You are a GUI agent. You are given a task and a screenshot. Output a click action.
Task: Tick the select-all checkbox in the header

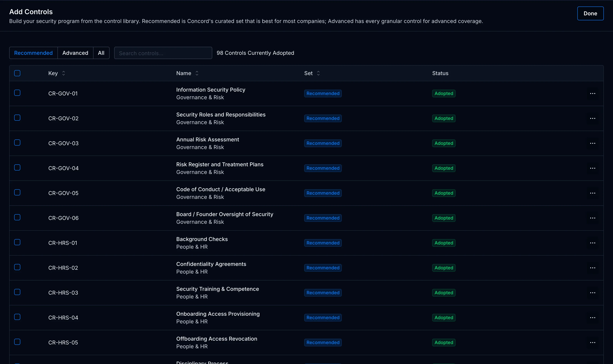[x=17, y=73]
